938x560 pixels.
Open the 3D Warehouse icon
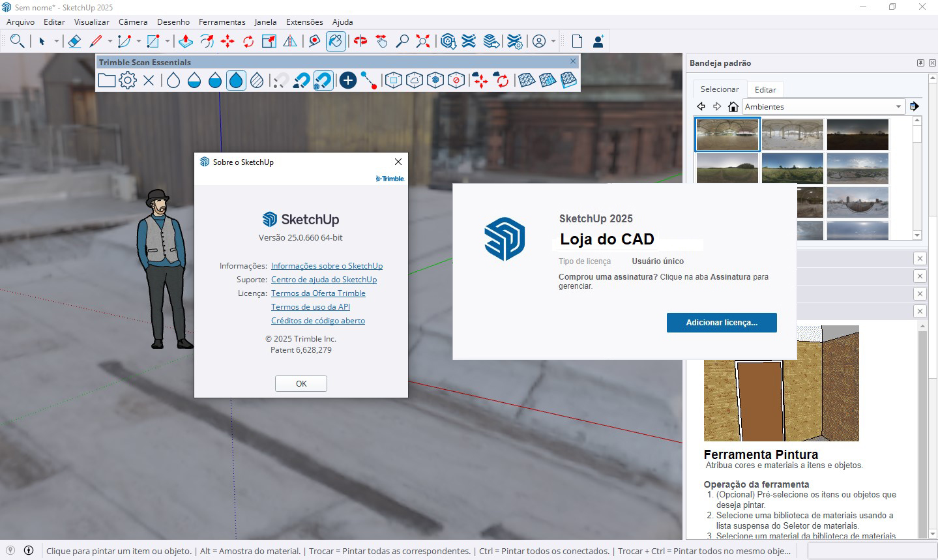448,41
